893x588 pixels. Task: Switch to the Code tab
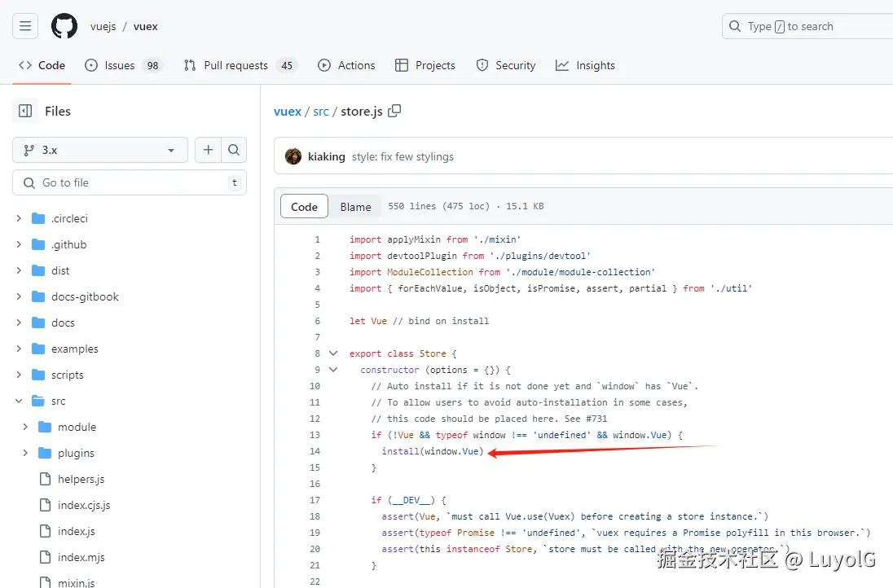pyautogui.click(x=42, y=65)
